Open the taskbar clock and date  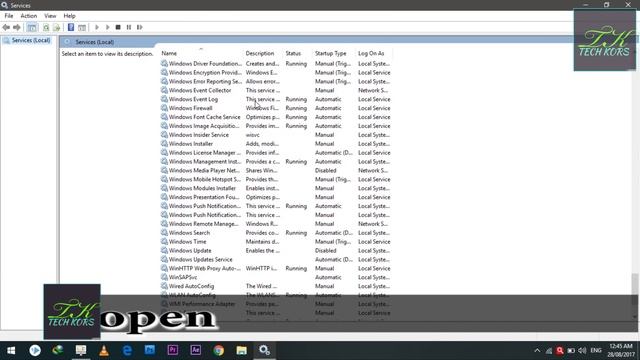(621, 351)
